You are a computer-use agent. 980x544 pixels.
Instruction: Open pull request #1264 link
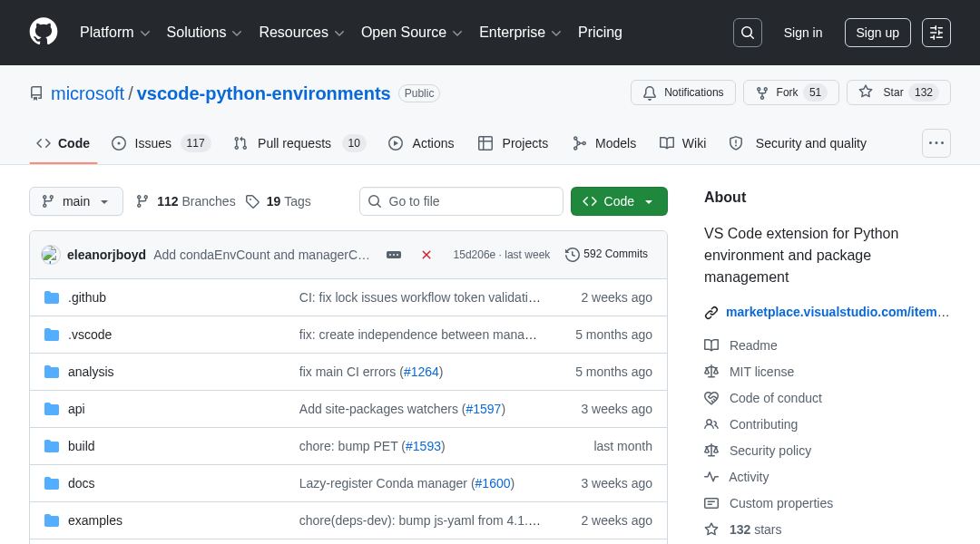(x=421, y=372)
